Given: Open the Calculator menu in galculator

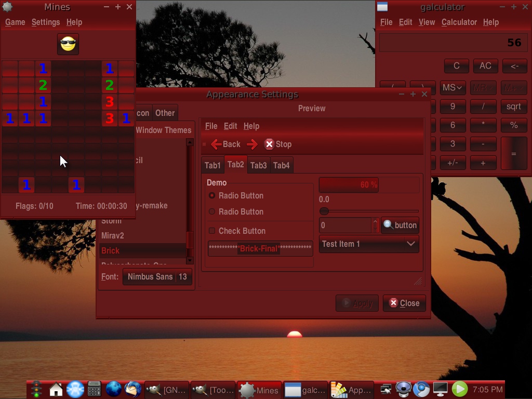Looking at the screenshot, I should 459,22.
